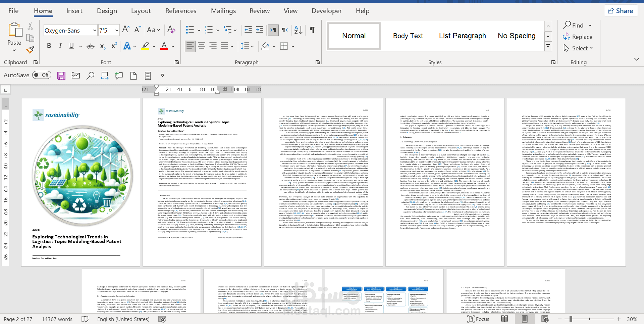
Task: Apply superscript formatting
Action: pos(114,45)
